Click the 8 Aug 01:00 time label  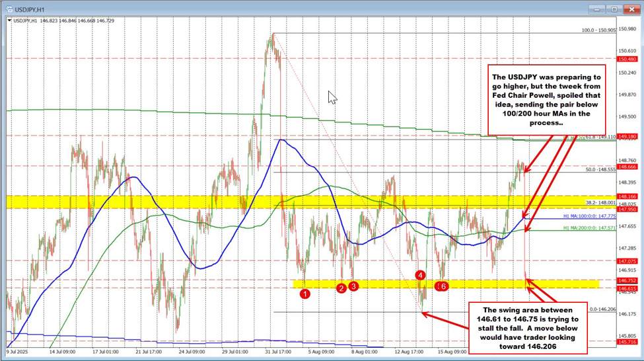(x=364, y=352)
